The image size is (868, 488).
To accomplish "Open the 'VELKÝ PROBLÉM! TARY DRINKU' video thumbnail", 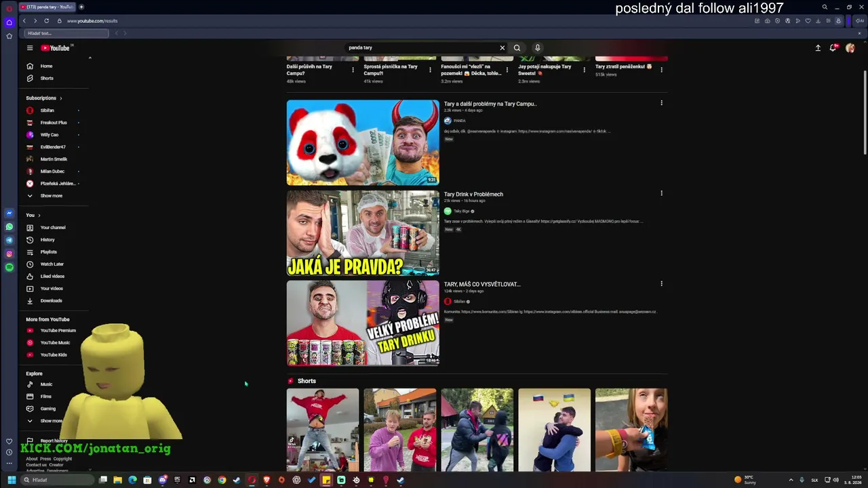I will coord(363,323).
